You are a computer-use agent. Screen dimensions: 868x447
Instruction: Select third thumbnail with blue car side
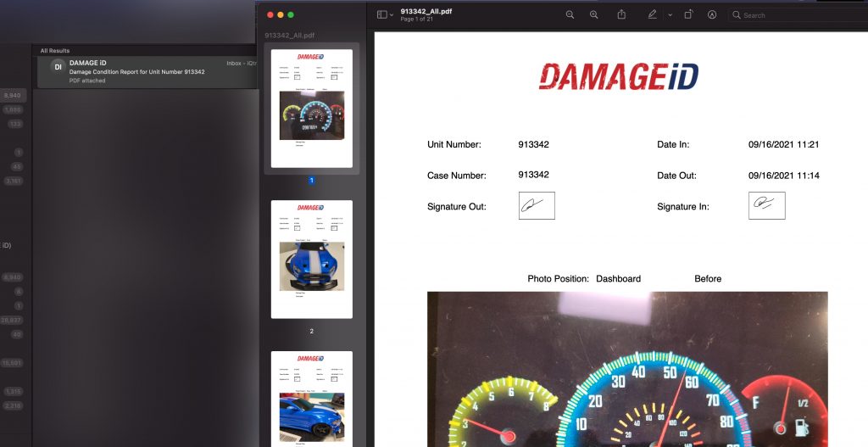point(312,399)
